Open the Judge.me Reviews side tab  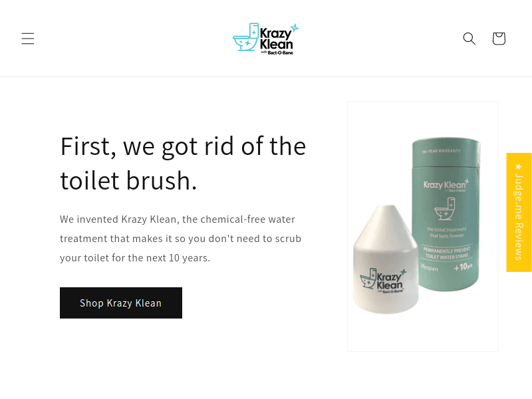tap(519, 212)
